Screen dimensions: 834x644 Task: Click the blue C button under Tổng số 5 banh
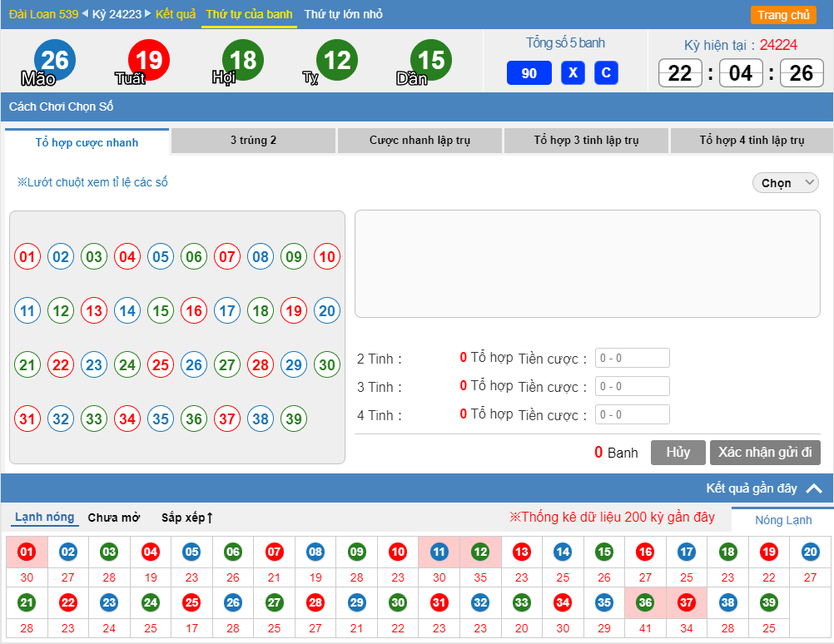(606, 73)
